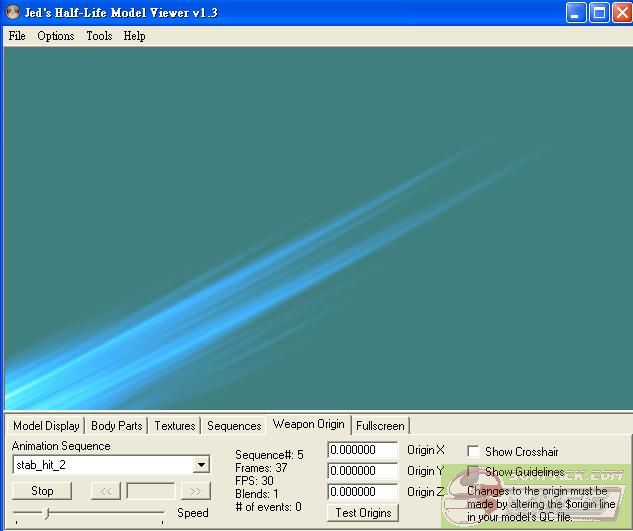Switch to the Model Display tab

[46, 426]
